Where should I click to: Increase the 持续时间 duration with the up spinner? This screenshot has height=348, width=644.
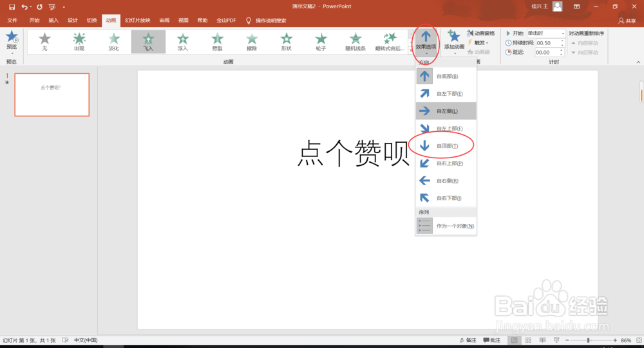562,41
